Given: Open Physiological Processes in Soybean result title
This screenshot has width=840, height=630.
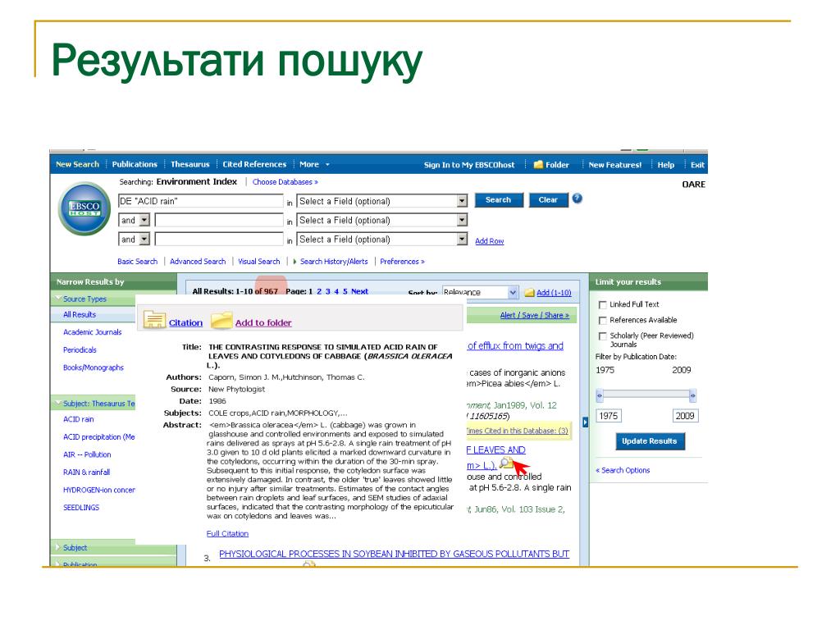Looking at the screenshot, I should 394,554.
